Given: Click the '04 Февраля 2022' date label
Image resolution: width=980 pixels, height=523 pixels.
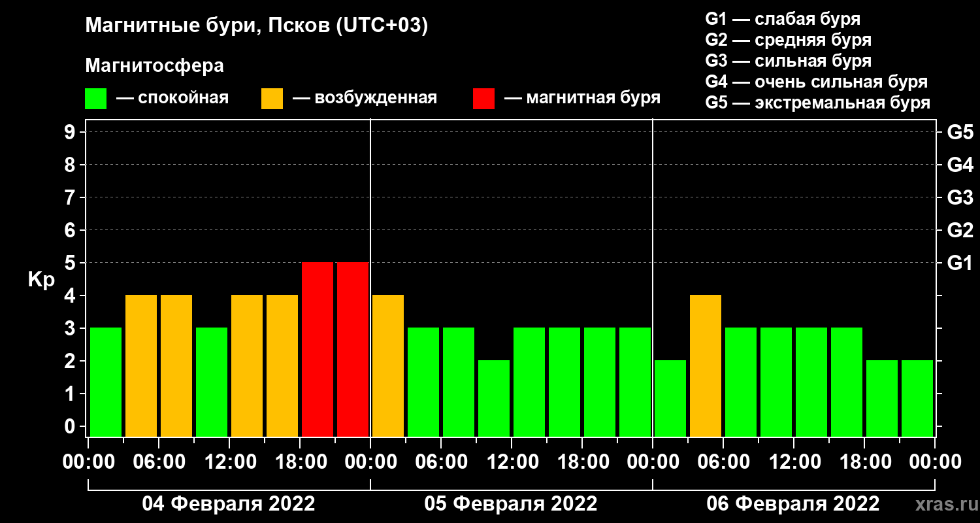Looking at the screenshot, I should tap(229, 504).
